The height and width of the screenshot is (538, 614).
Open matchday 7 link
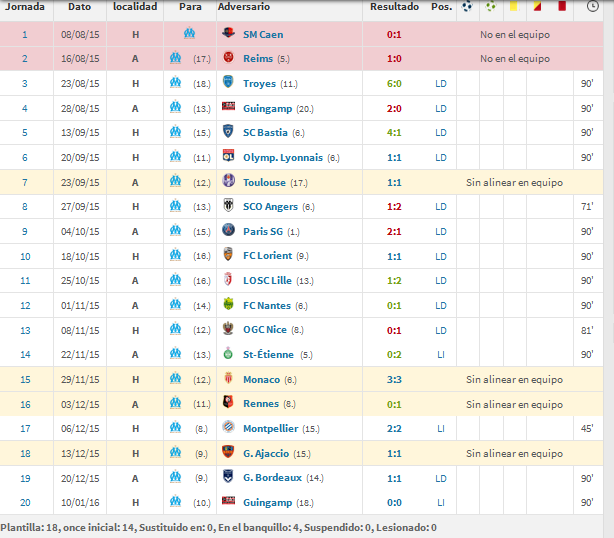pos(25,182)
